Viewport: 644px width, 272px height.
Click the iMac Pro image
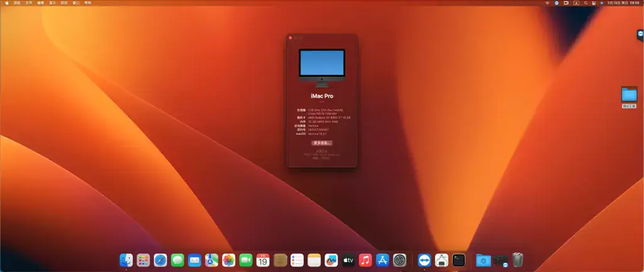tap(321, 68)
